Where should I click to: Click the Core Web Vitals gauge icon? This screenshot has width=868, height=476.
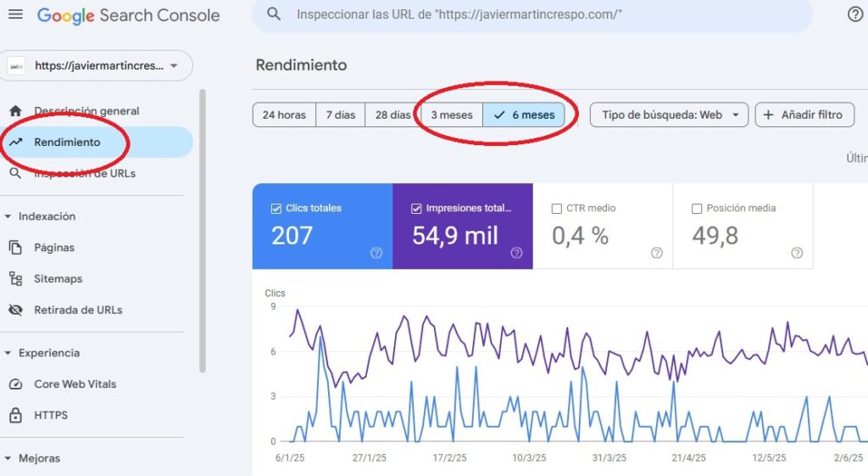click(15, 384)
